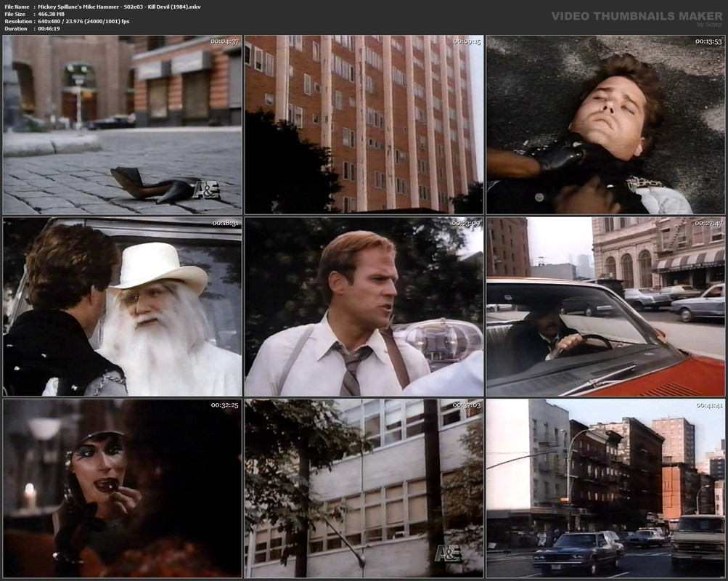Click the thumbnail timestamped 00:13:53

pos(605,124)
